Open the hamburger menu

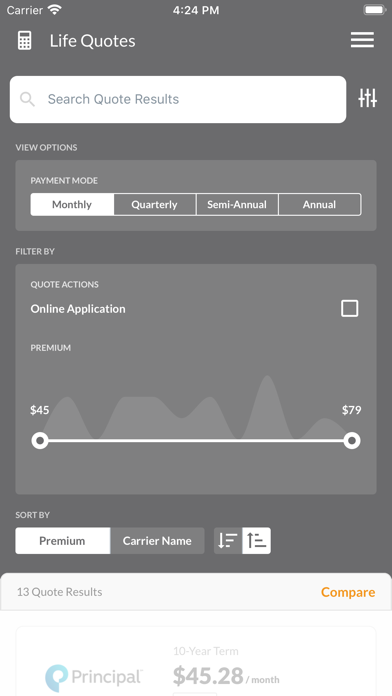coord(362,40)
